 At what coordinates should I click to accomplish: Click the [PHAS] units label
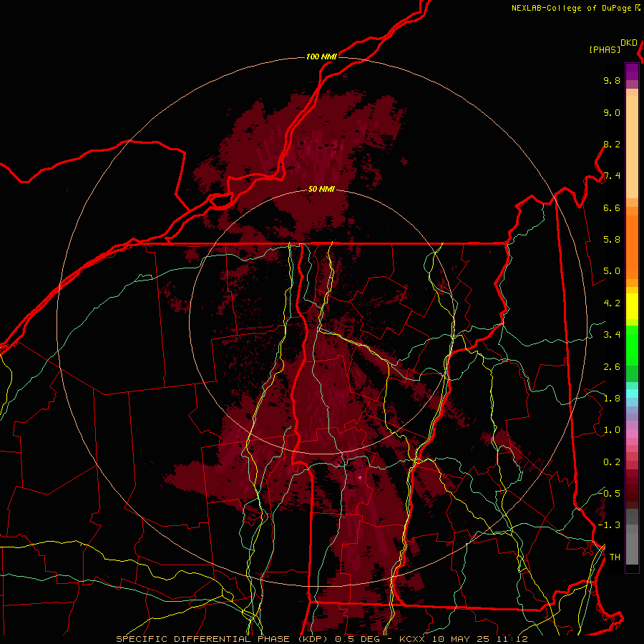pos(605,50)
